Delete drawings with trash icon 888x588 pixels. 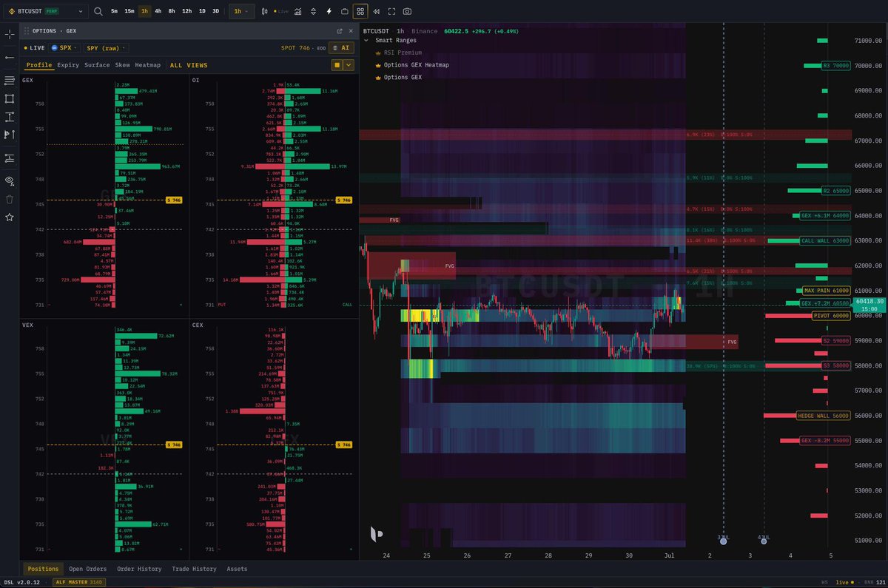click(10, 199)
